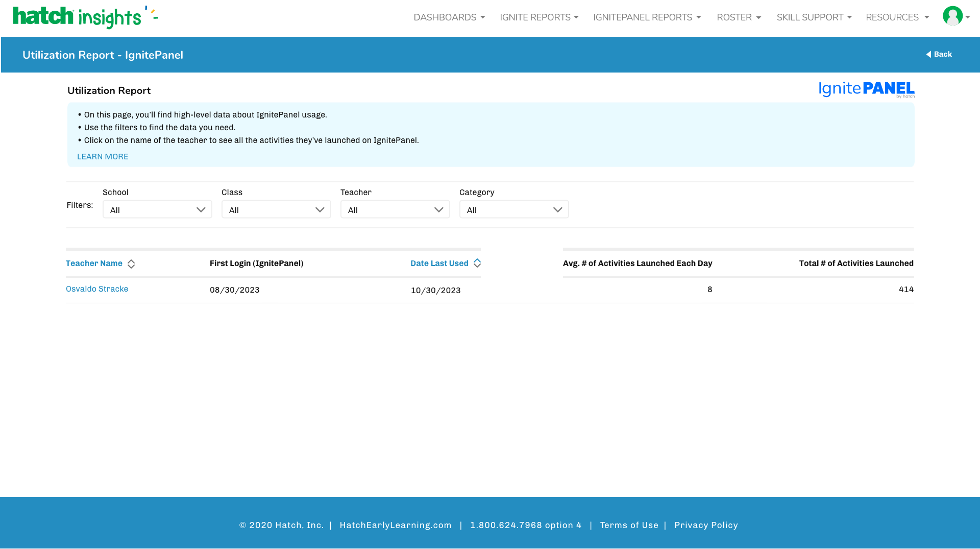Click Avg. # of Activities Launched Each Day header
The image size is (980, 549).
(x=638, y=264)
